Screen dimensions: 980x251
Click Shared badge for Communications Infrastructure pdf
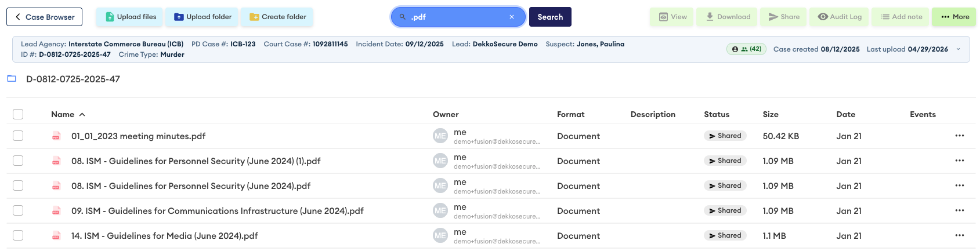click(725, 210)
